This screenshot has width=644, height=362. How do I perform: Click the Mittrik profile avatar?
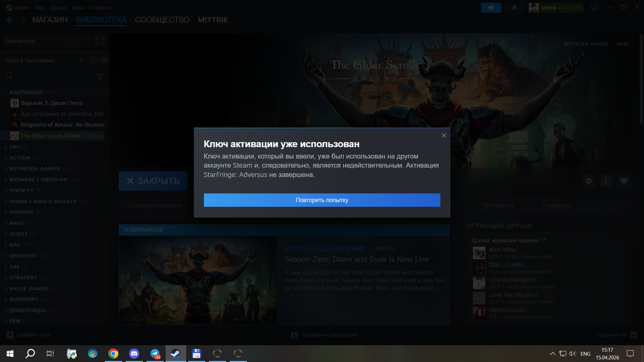coord(534,8)
